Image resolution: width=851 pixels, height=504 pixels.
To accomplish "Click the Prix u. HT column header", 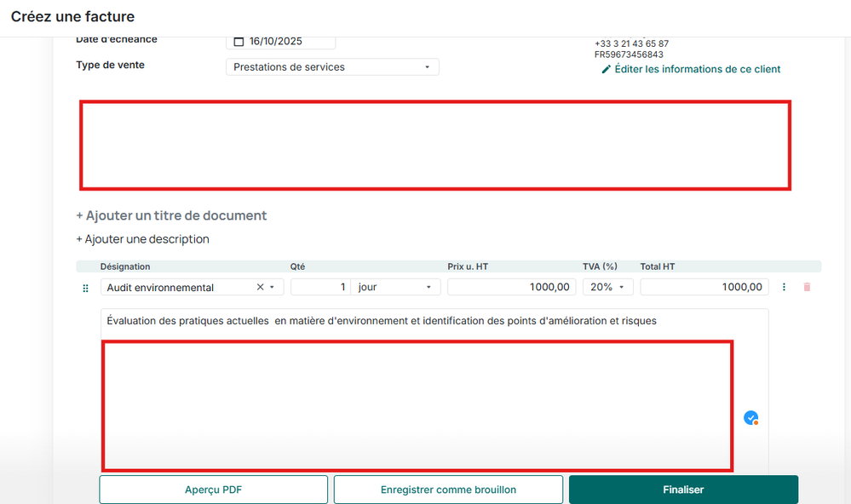I will 468,266.
